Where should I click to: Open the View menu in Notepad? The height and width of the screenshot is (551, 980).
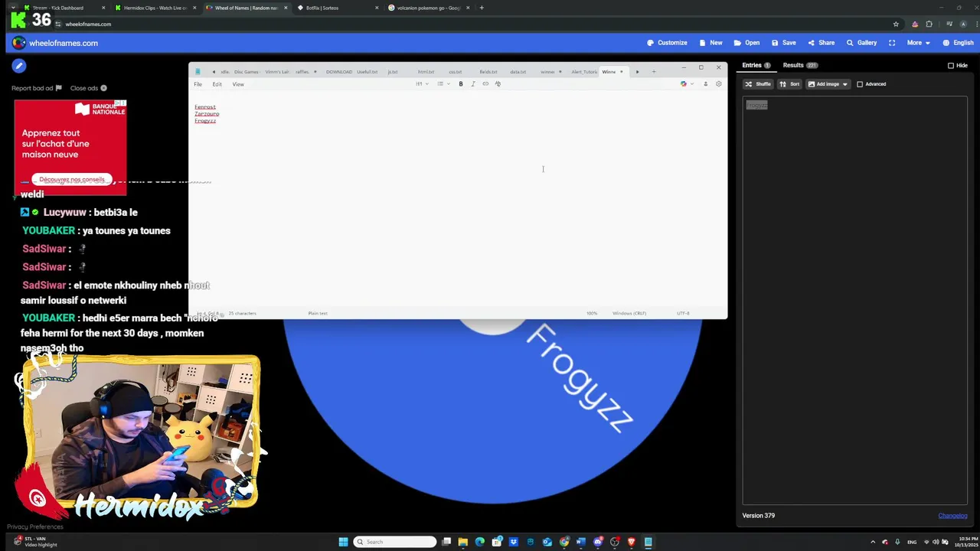point(238,84)
